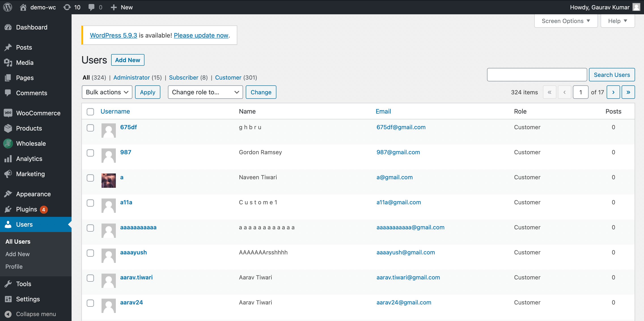Expand Screen Options
The height and width of the screenshot is (321, 644).
(x=566, y=21)
